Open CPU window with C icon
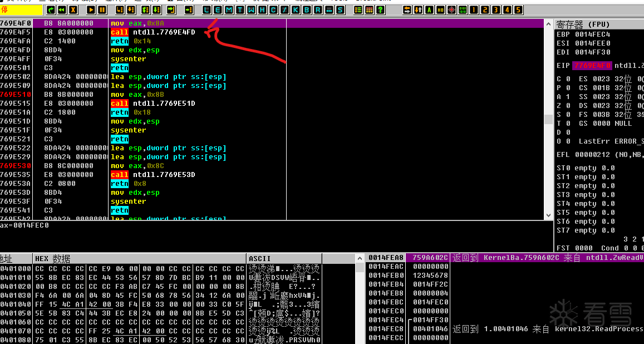The height and width of the screenshot is (344, 644). [273, 9]
